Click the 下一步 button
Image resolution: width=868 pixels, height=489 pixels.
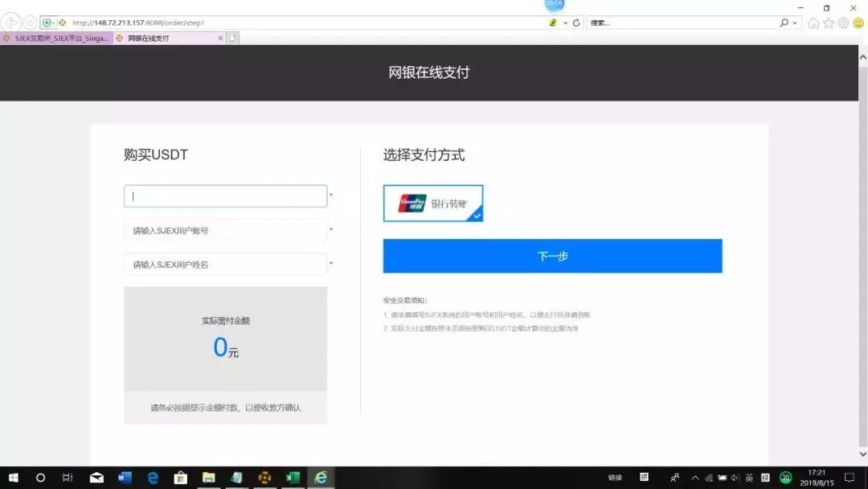coord(552,256)
